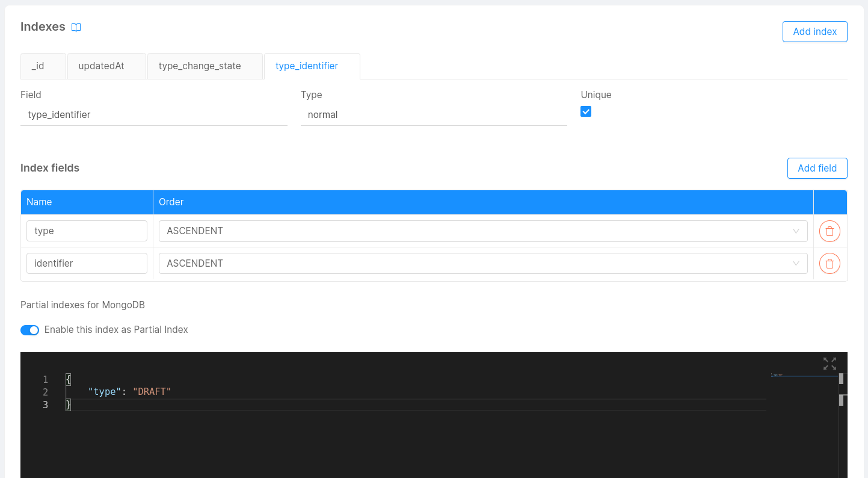Delete the 'type' index field row
The width and height of the screenshot is (868, 478).
[830, 231]
